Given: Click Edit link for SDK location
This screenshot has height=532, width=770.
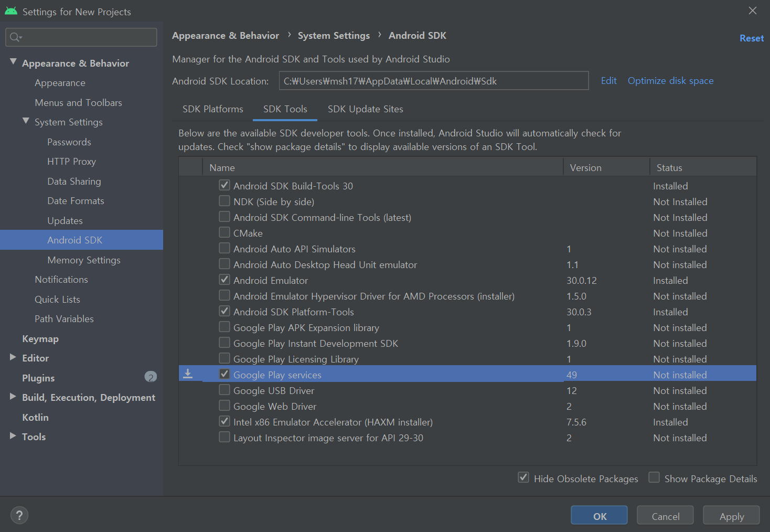Looking at the screenshot, I should click(608, 81).
